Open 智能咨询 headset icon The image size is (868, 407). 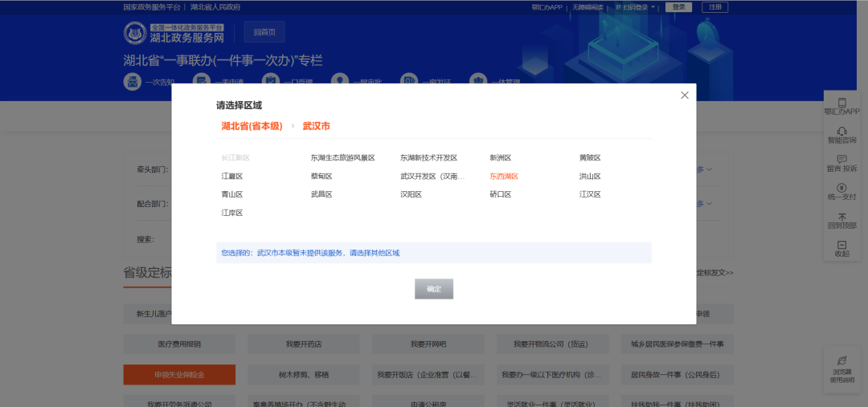coord(842,132)
